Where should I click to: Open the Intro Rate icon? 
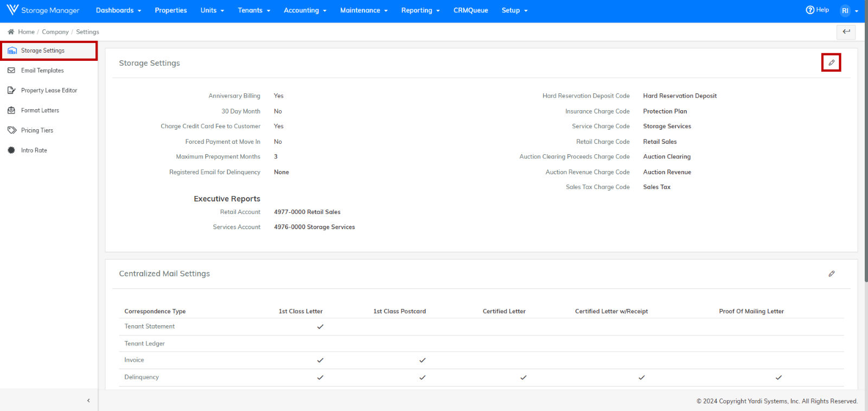[11, 150]
